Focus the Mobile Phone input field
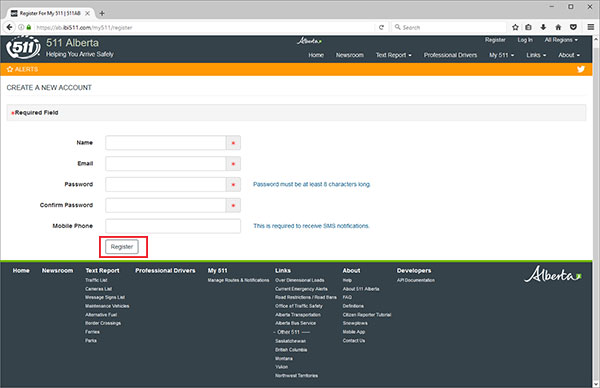 pos(173,226)
